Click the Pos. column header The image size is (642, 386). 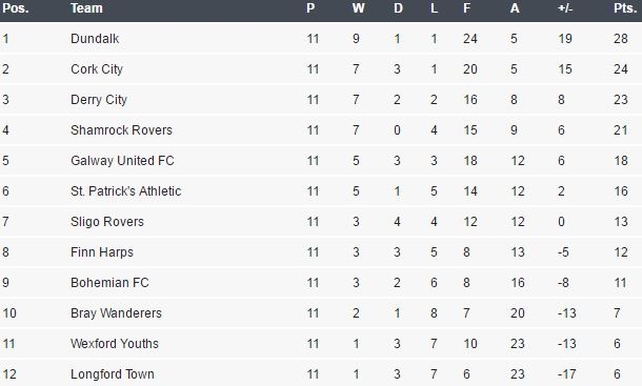(x=16, y=8)
